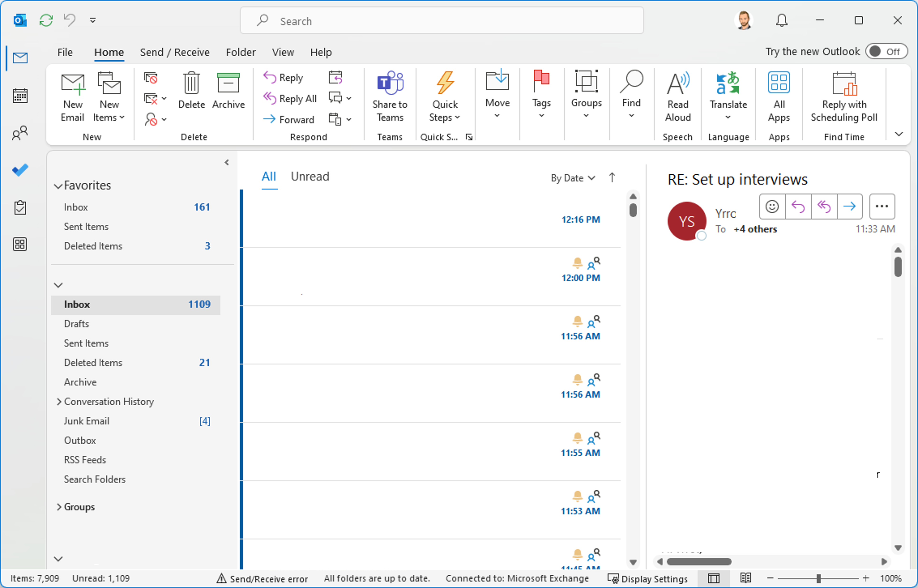Open the Customize Quick Access Toolbar arrow
The height and width of the screenshot is (588, 918).
click(92, 20)
